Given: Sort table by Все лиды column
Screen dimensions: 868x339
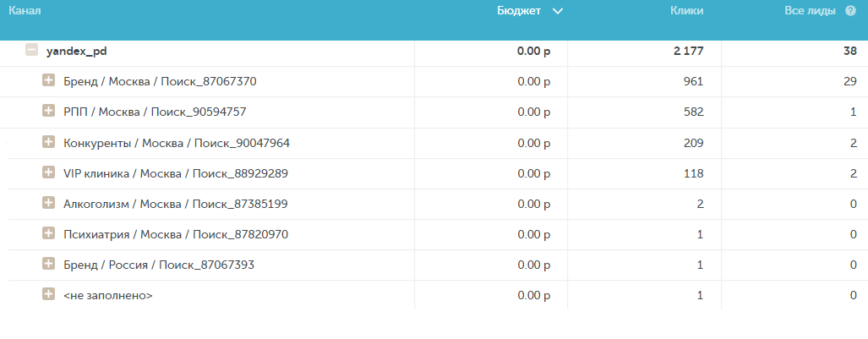Looking at the screenshot, I should [x=810, y=11].
